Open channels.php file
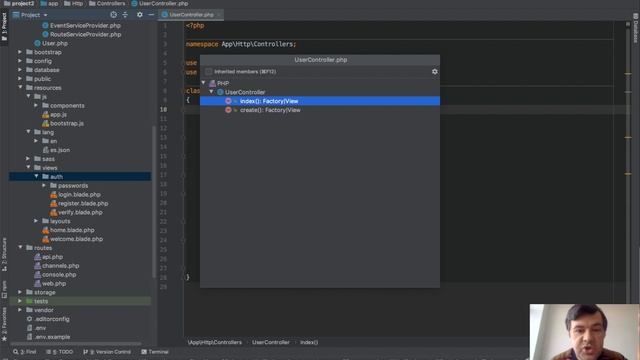640x360 pixels. (x=60, y=266)
